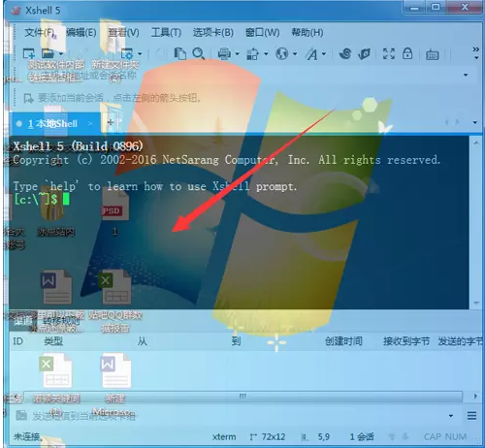The height and width of the screenshot is (448, 485).
Task: Click the Print icon in toolbar
Action: (x=224, y=53)
